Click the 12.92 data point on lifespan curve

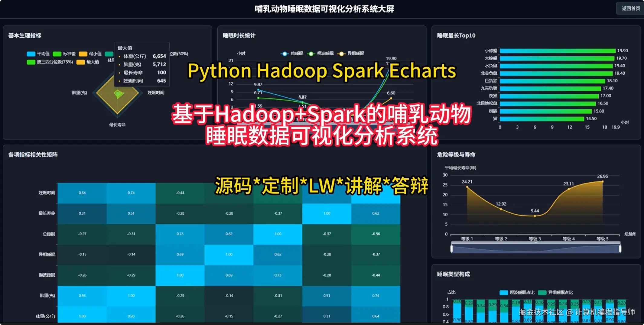click(501, 209)
